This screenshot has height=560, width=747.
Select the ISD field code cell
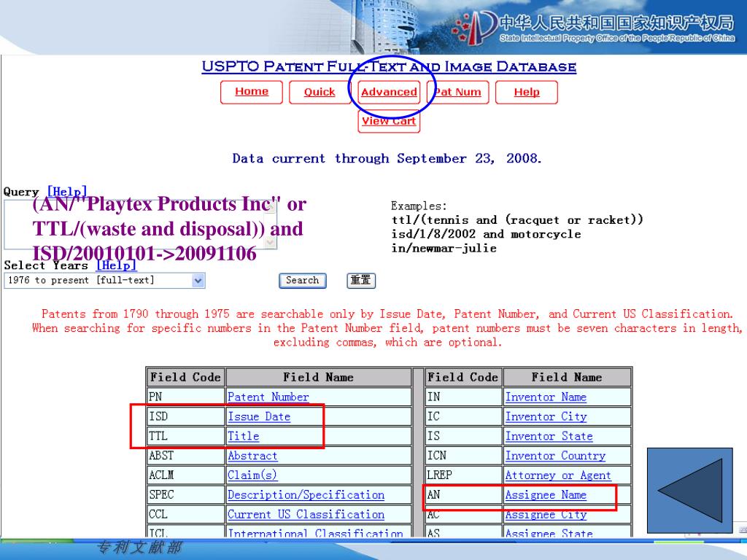(185, 416)
